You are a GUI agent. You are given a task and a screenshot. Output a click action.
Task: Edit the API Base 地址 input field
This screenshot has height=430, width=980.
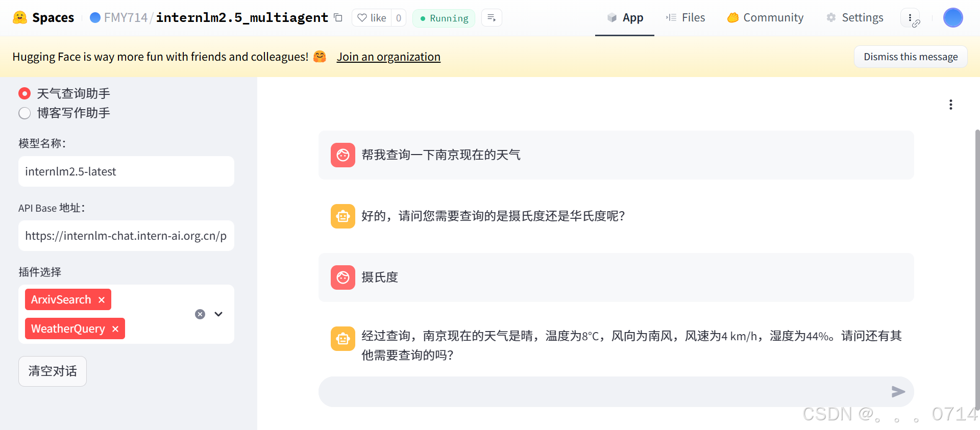pyautogui.click(x=126, y=236)
